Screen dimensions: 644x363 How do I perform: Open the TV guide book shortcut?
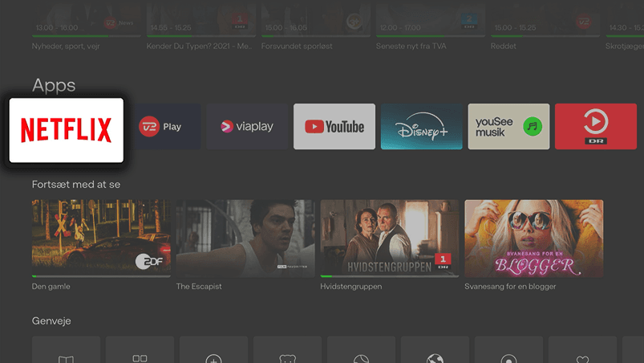[x=66, y=350]
